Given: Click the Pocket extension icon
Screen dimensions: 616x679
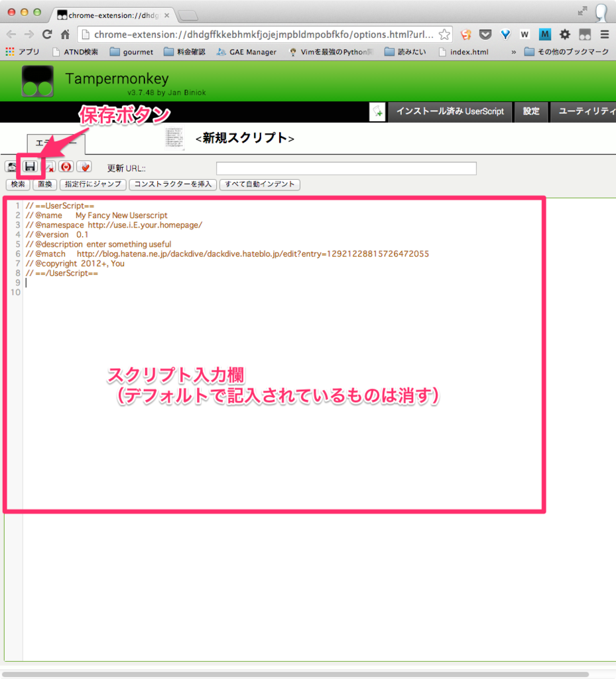Looking at the screenshot, I should pyautogui.click(x=485, y=34).
